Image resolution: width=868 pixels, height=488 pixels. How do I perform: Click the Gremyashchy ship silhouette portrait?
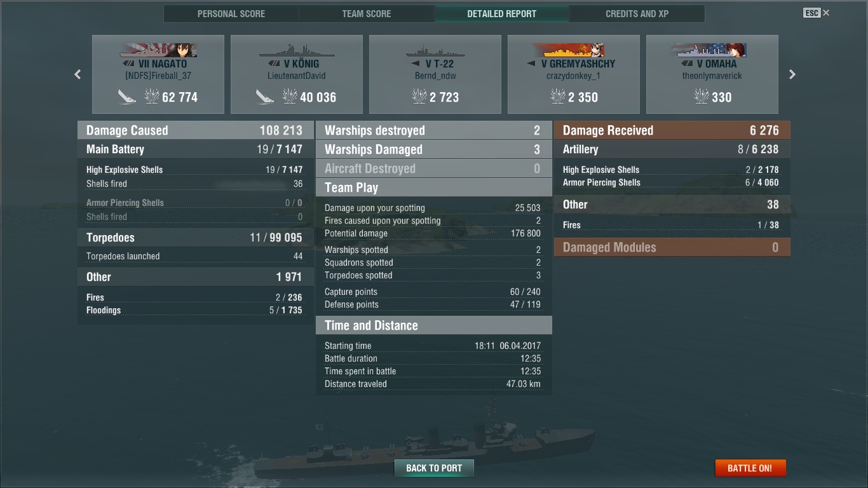(568, 50)
